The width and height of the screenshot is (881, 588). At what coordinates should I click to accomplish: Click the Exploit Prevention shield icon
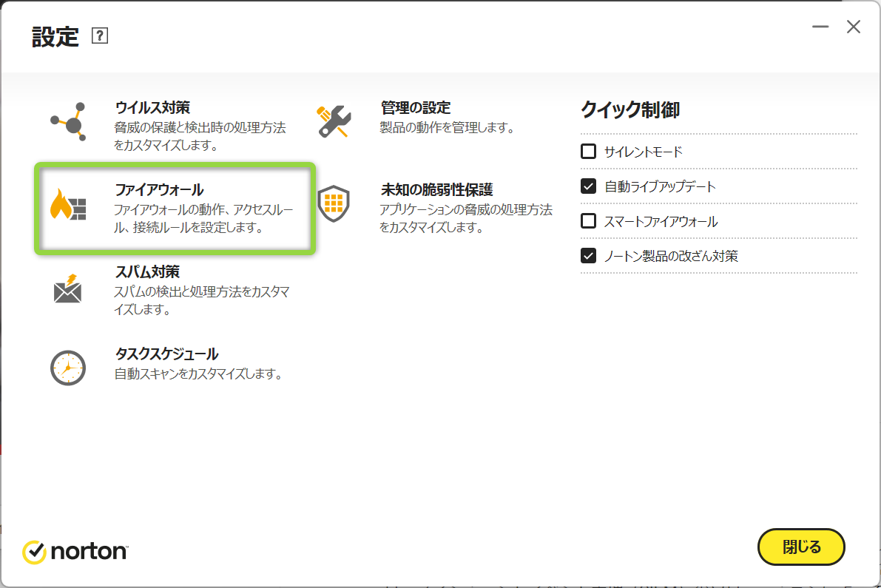tap(334, 203)
